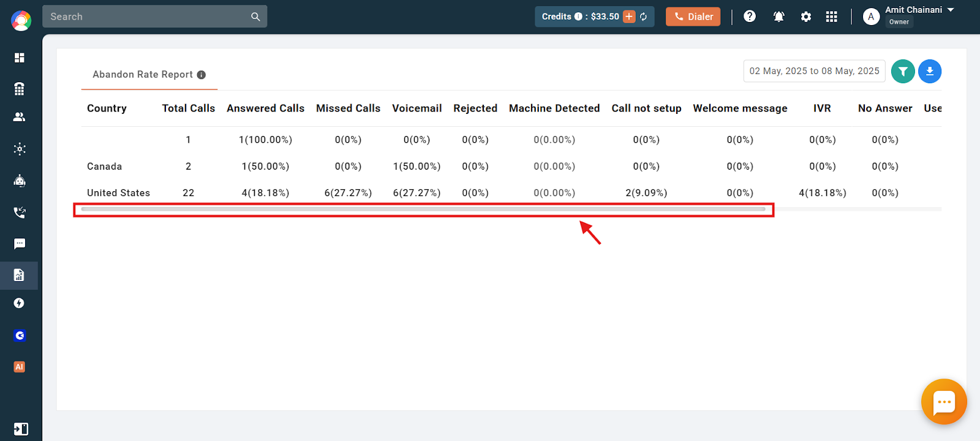Click the search magnifier icon
980x441 pixels.
(x=255, y=17)
